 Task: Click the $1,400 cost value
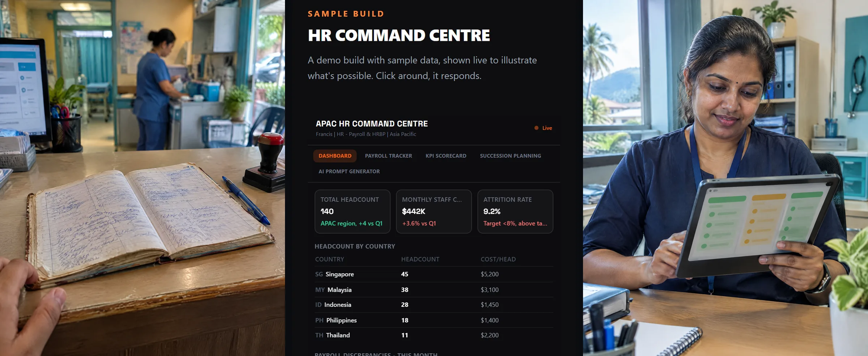(490, 320)
